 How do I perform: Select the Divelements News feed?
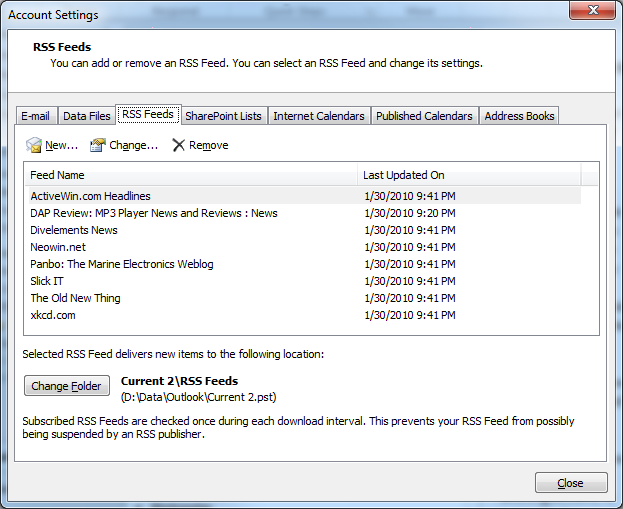305,230
